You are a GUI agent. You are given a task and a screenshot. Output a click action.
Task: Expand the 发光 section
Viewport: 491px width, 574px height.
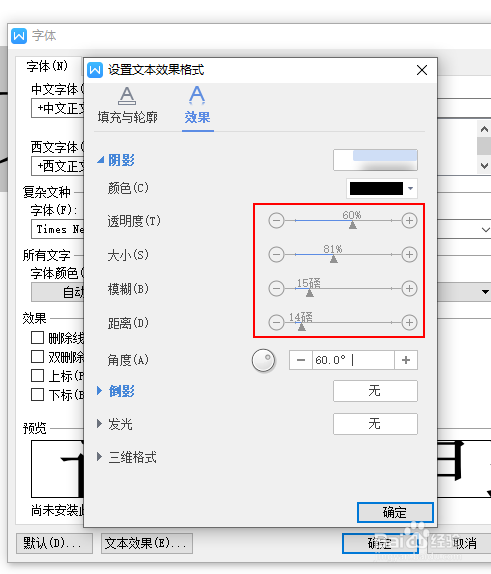coord(99,424)
